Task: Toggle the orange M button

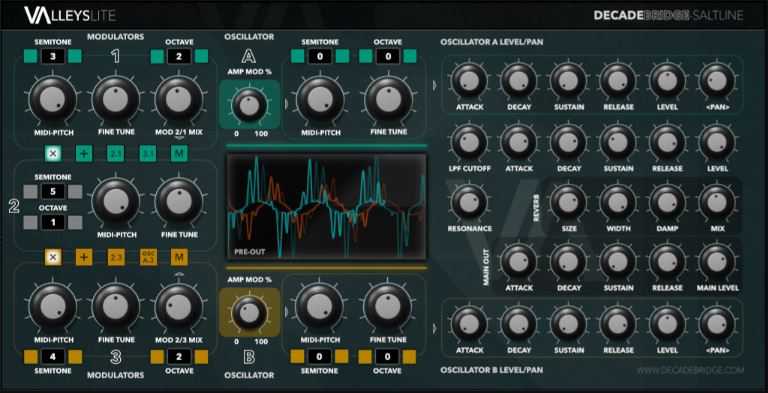Action: [179, 257]
